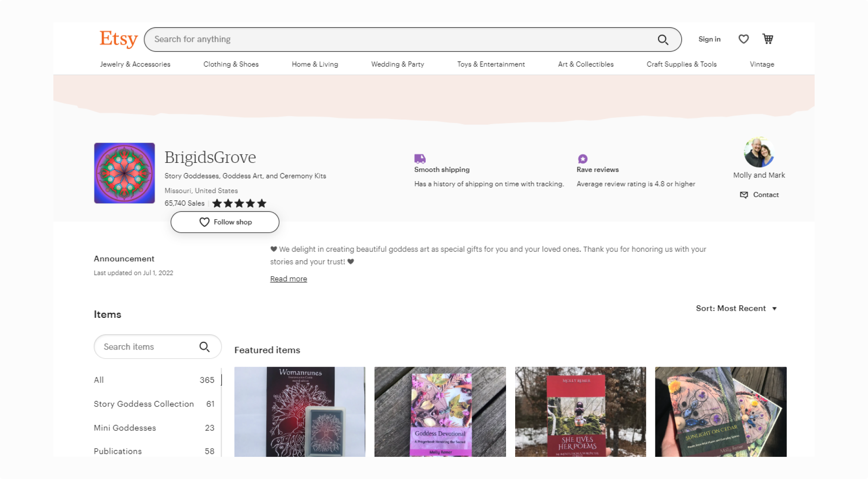Image resolution: width=868 pixels, height=479 pixels.
Task: Click the magnifier icon in main search bar
Action: (663, 40)
